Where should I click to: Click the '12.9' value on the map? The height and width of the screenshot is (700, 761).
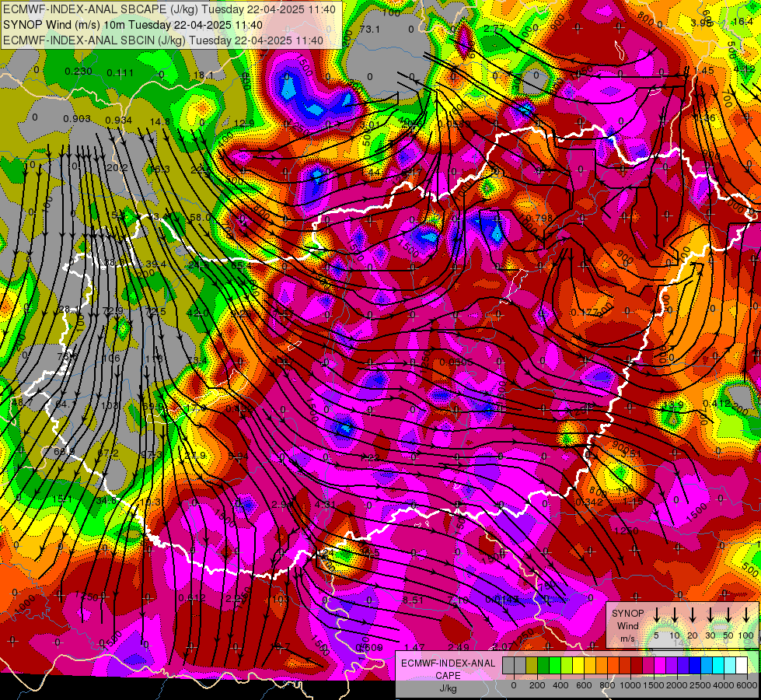tap(244, 124)
